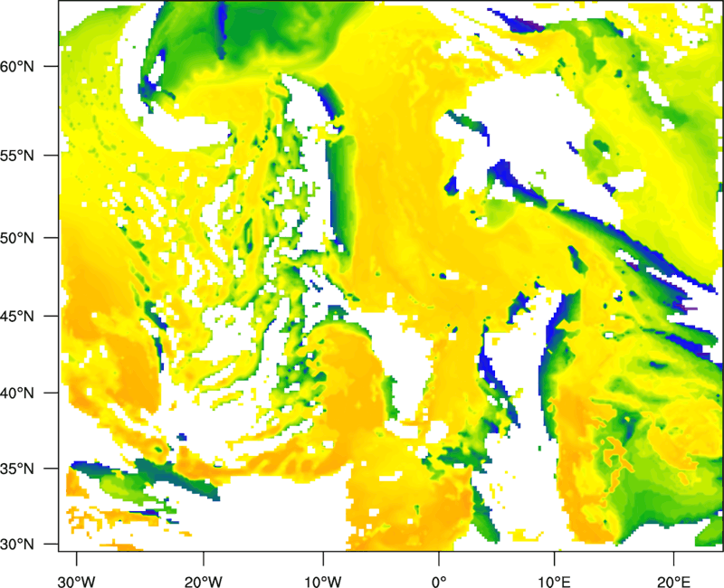
Task: Click the 45°N latitude axis label
Action: point(17,317)
